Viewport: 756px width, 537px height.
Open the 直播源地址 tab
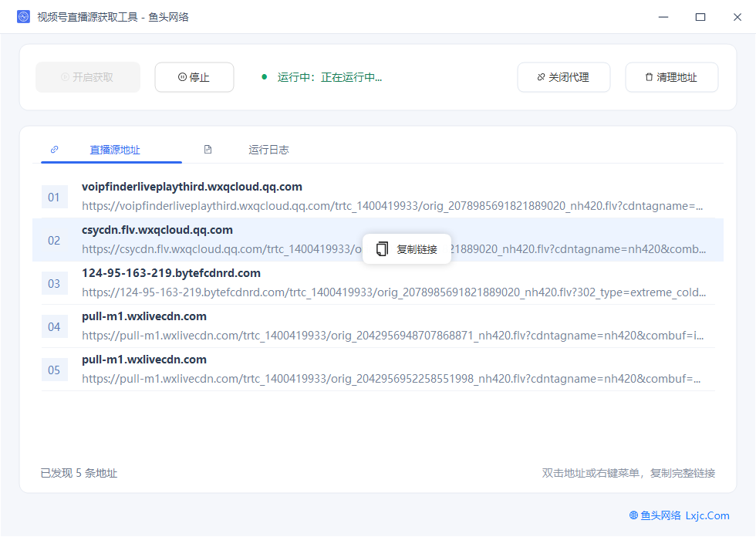click(x=115, y=150)
